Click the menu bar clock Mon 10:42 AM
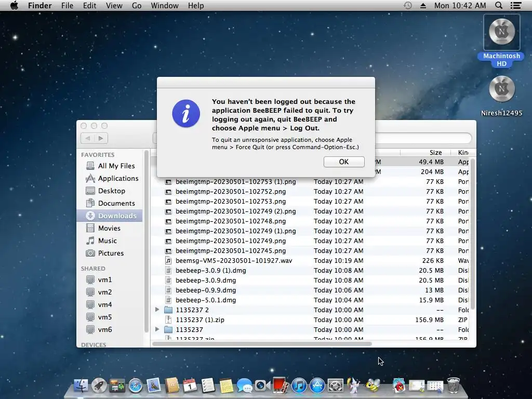 point(460,5)
